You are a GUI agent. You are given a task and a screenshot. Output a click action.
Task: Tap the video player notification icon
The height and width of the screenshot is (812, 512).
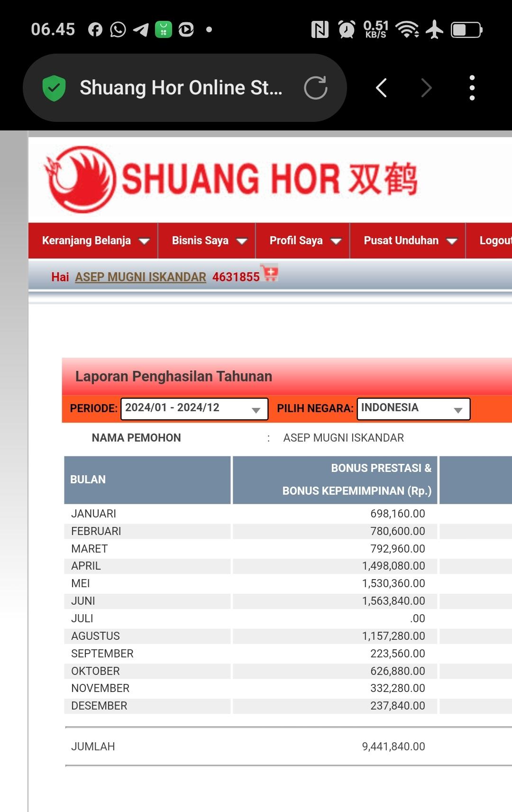pos(186,30)
